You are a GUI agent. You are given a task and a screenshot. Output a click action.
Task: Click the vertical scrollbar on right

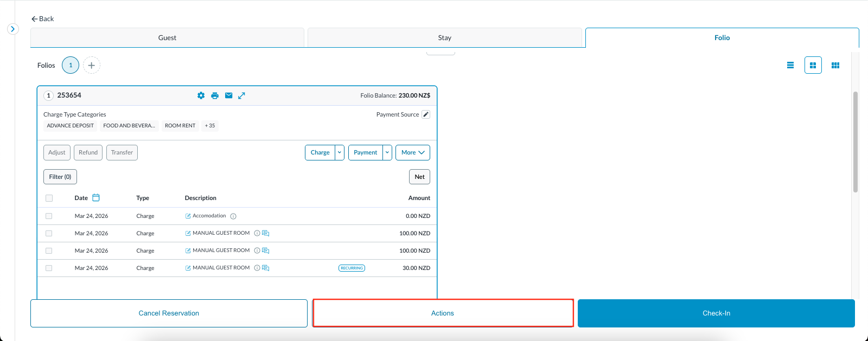(x=855, y=142)
